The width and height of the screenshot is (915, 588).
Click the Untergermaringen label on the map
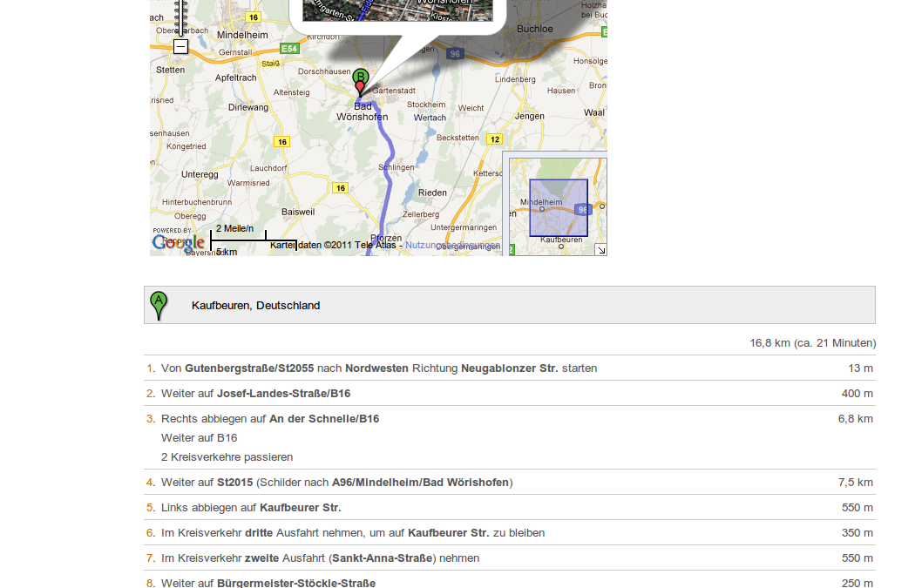coord(464,227)
